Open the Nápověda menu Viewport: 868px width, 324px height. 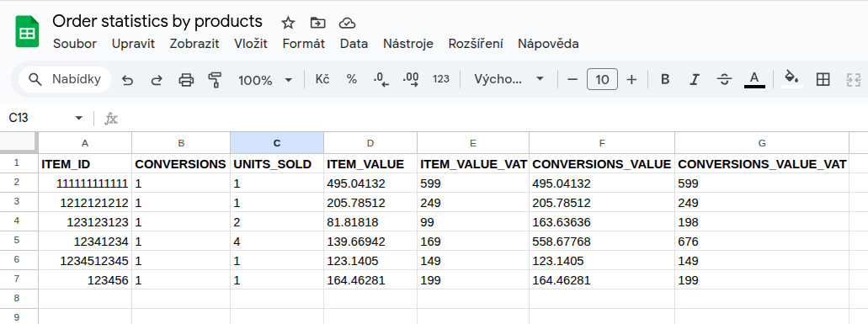click(x=548, y=44)
